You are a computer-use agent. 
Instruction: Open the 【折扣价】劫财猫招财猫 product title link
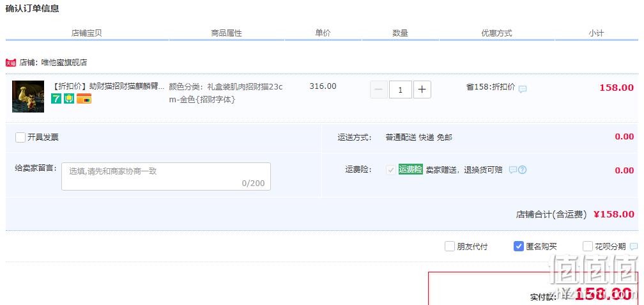(107, 87)
